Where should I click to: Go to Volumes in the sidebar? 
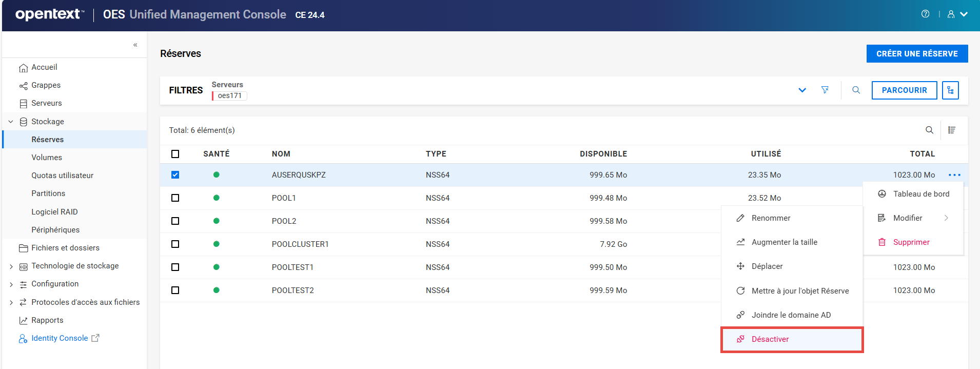47,158
